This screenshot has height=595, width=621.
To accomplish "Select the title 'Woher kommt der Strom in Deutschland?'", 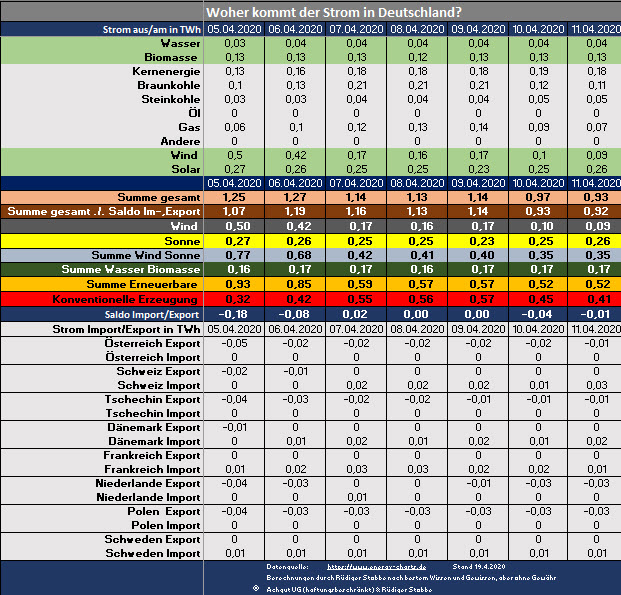I will [333, 12].
